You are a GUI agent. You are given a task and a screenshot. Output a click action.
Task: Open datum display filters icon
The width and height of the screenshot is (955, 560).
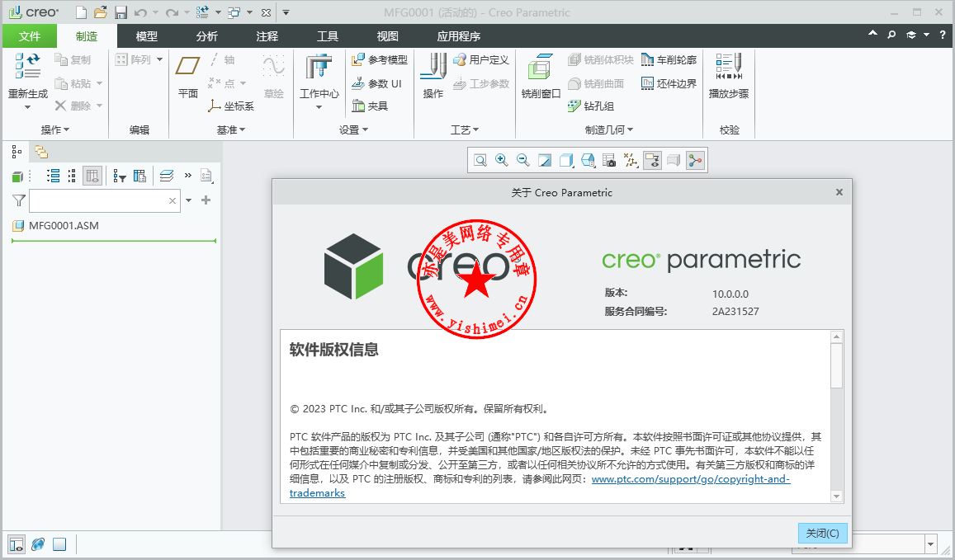tap(631, 160)
